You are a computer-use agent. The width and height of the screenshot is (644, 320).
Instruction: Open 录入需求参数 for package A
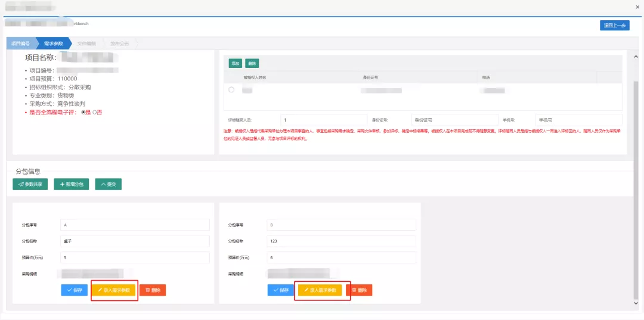point(113,290)
